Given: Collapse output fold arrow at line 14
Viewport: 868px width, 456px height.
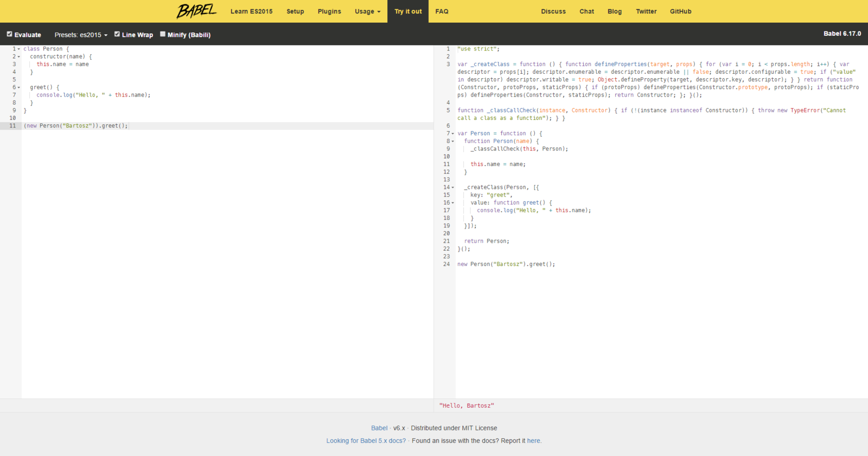Looking at the screenshot, I should [x=453, y=187].
